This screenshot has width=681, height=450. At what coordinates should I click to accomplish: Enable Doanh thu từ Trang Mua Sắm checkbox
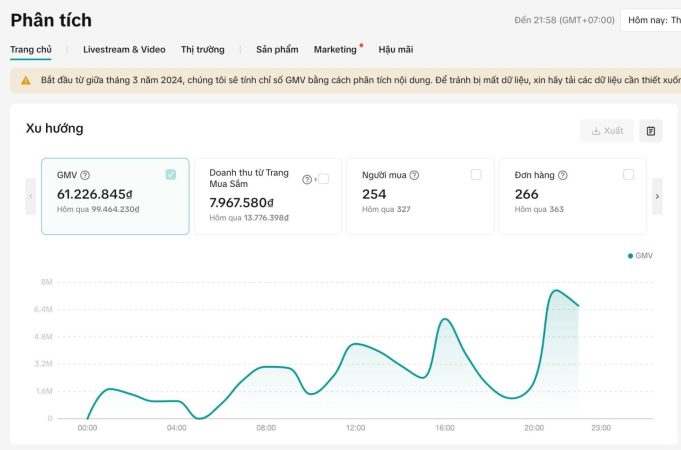click(323, 179)
